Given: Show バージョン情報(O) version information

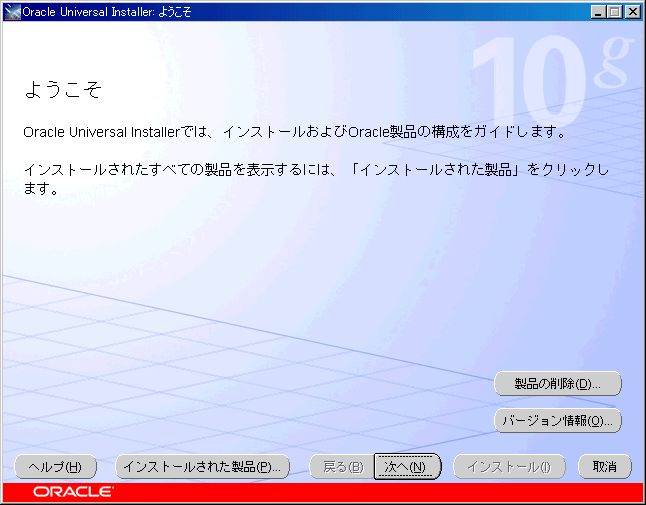Looking at the screenshot, I should 557,421.
